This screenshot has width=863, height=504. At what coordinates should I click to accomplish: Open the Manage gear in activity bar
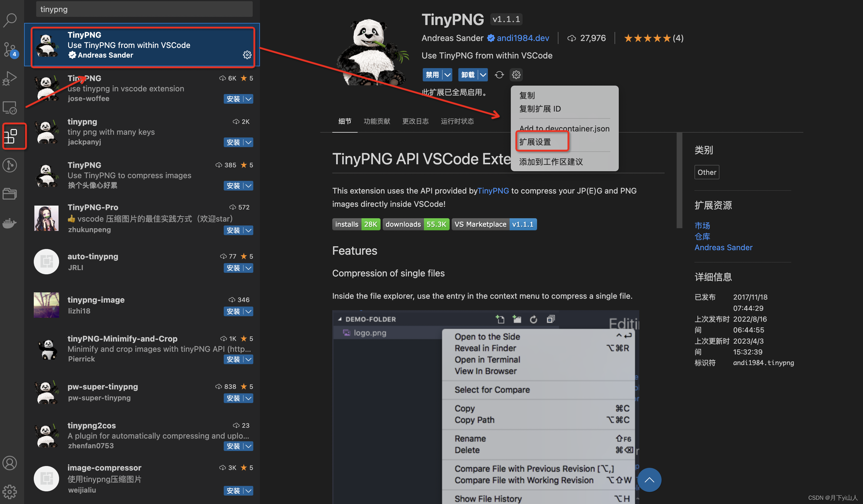pyautogui.click(x=10, y=492)
